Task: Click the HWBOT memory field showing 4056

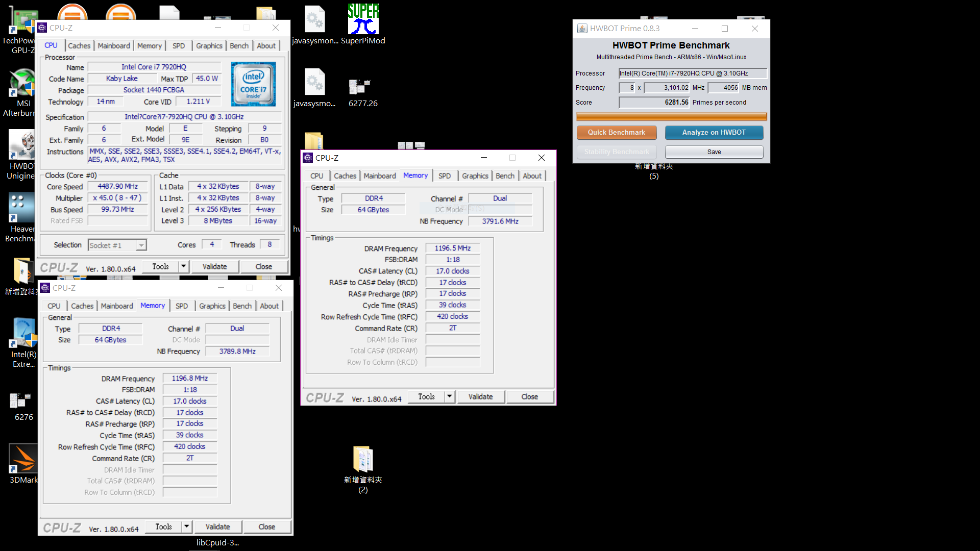Action: (724, 88)
